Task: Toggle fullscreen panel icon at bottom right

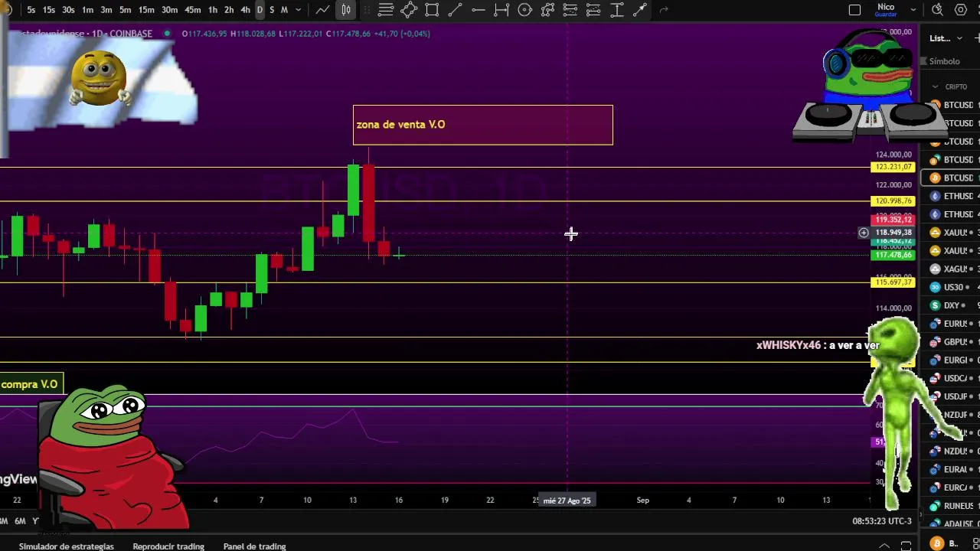Action: [906, 546]
